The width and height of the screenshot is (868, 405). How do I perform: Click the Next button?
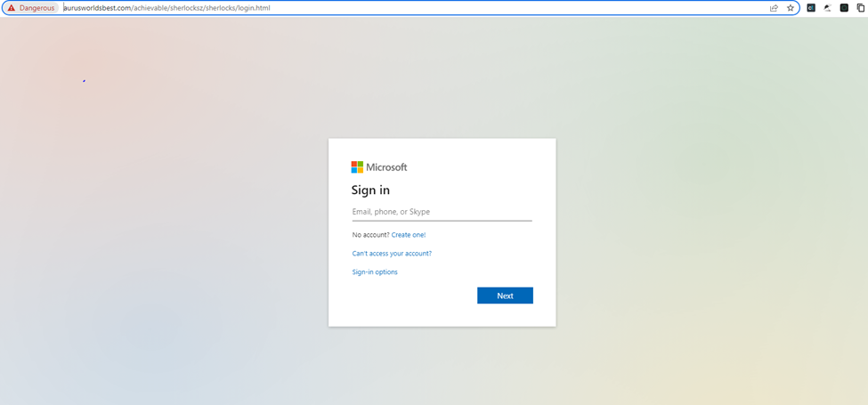pos(505,296)
